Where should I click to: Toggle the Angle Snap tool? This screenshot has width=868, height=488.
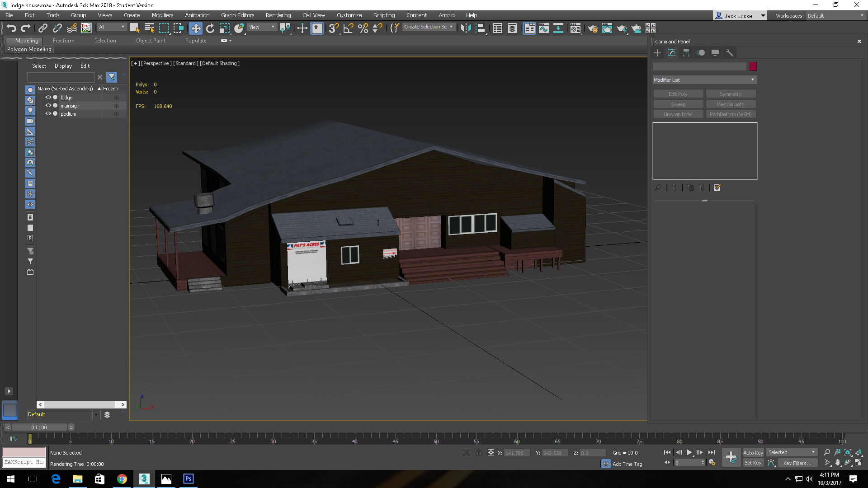coord(348,28)
